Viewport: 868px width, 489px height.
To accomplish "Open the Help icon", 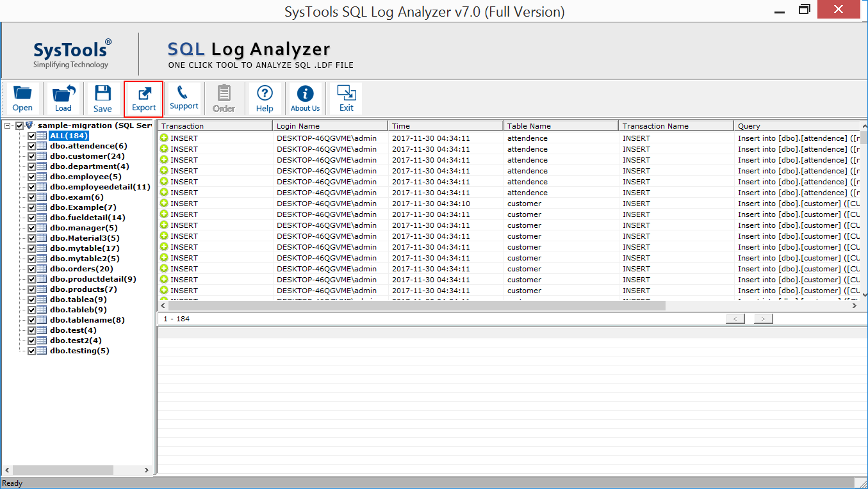I will pyautogui.click(x=264, y=97).
